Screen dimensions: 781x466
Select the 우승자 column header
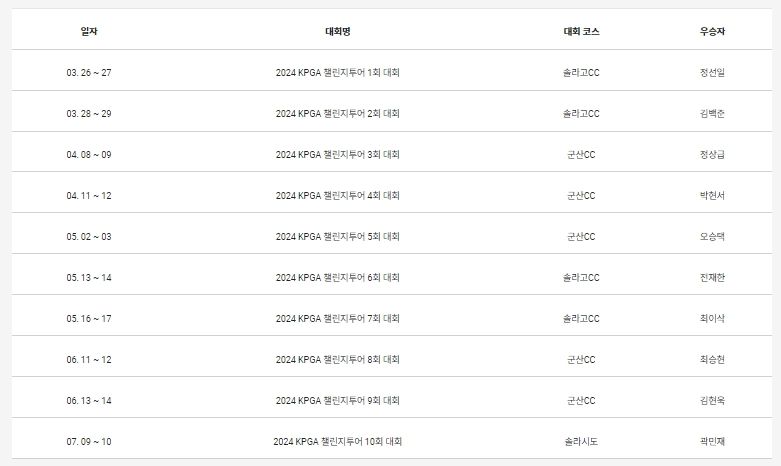(713, 31)
